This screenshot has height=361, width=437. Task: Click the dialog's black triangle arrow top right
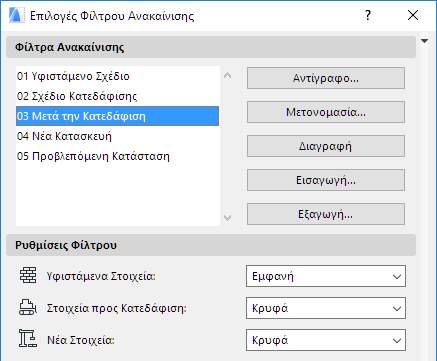coord(424,41)
